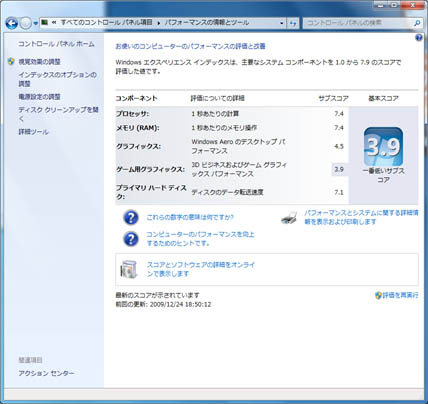
Task: Click the グラフィックス: row label
Action: click(x=138, y=146)
